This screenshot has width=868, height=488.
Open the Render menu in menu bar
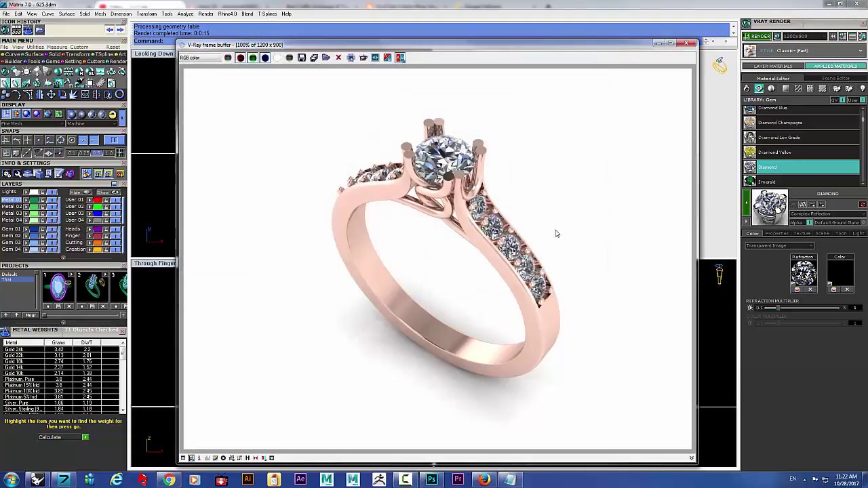click(x=206, y=14)
